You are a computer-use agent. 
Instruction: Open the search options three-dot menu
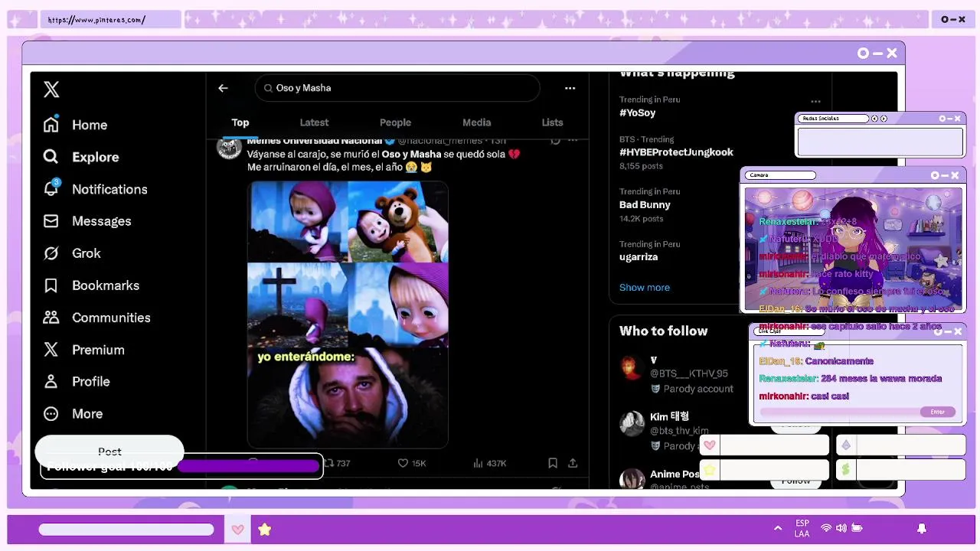click(570, 88)
